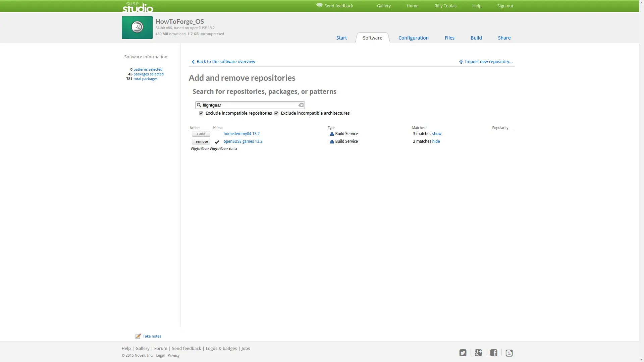Remove the openSUSE games 13.2 repository

click(201, 141)
